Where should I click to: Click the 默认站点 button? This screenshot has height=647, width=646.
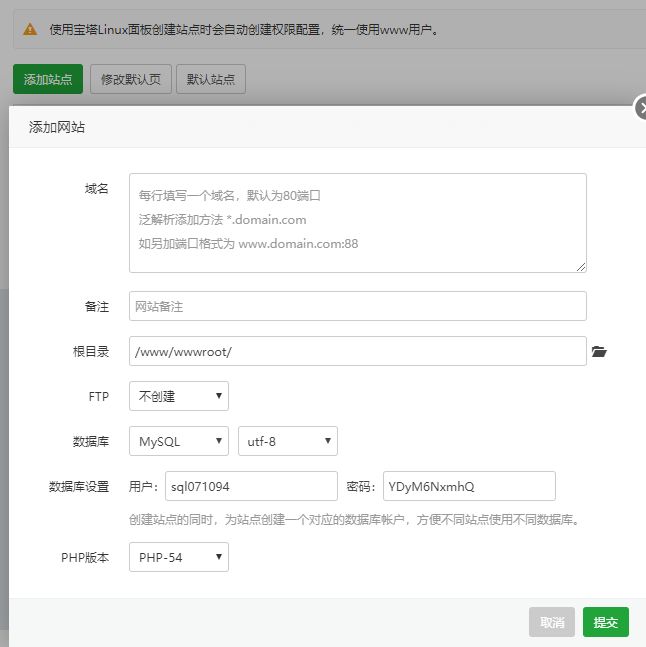pyautogui.click(x=211, y=79)
